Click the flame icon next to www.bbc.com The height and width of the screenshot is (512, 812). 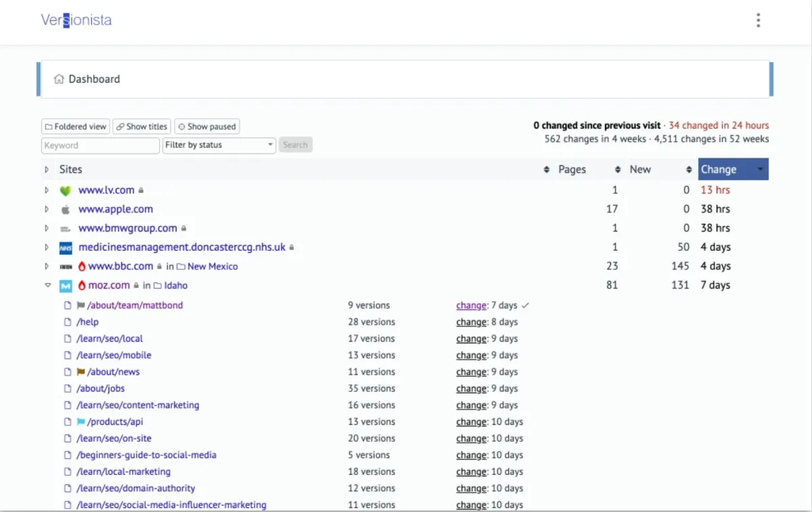point(82,266)
